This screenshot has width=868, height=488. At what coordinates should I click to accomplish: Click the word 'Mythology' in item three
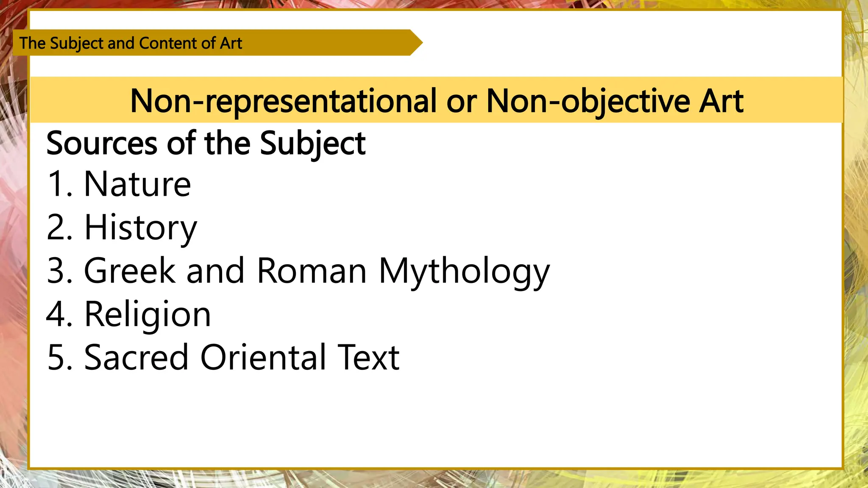pyautogui.click(x=464, y=272)
